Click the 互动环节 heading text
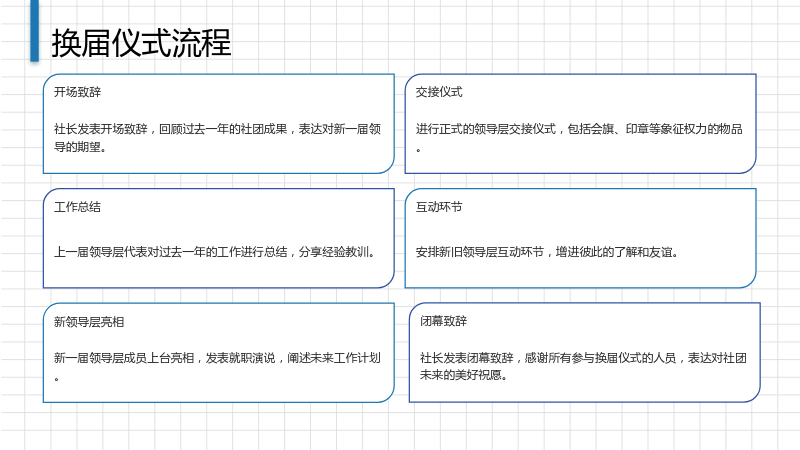Image resolution: width=800 pixels, height=450 pixels. (x=439, y=207)
